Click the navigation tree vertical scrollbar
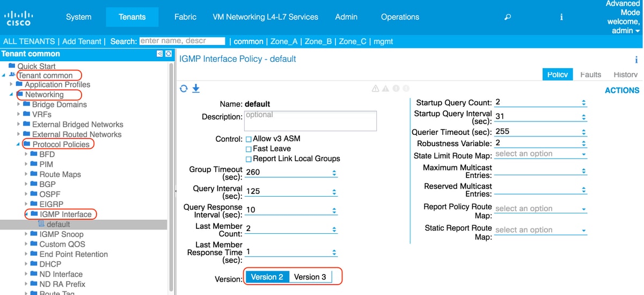This screenshot has height=295, width=644. click(x=172, y=176)
